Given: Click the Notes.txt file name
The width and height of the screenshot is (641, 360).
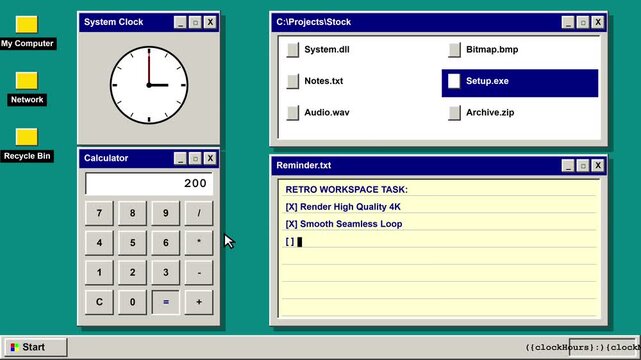Looking at the screenshot, I should (323, 81).
